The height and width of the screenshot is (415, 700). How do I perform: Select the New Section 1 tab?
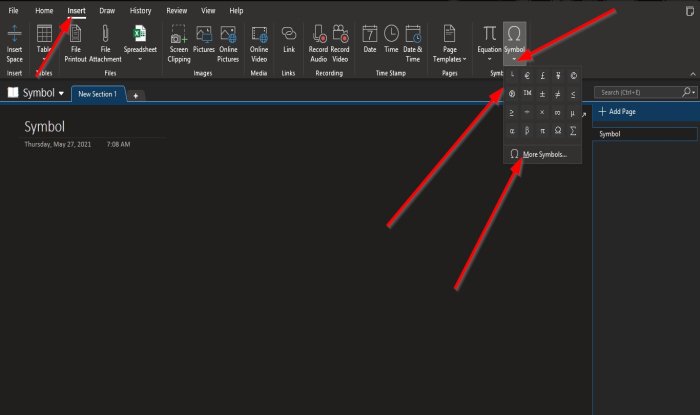click(x=97, y=94)
